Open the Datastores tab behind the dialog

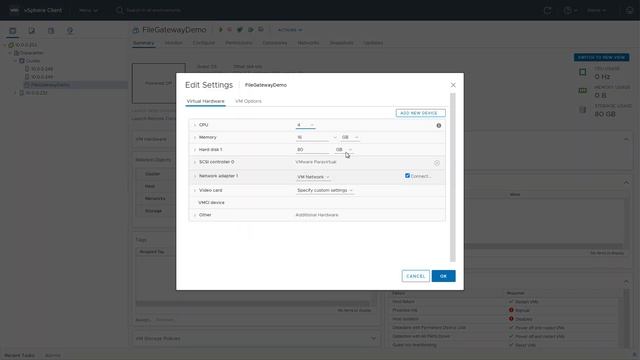(x=275, y=43)
